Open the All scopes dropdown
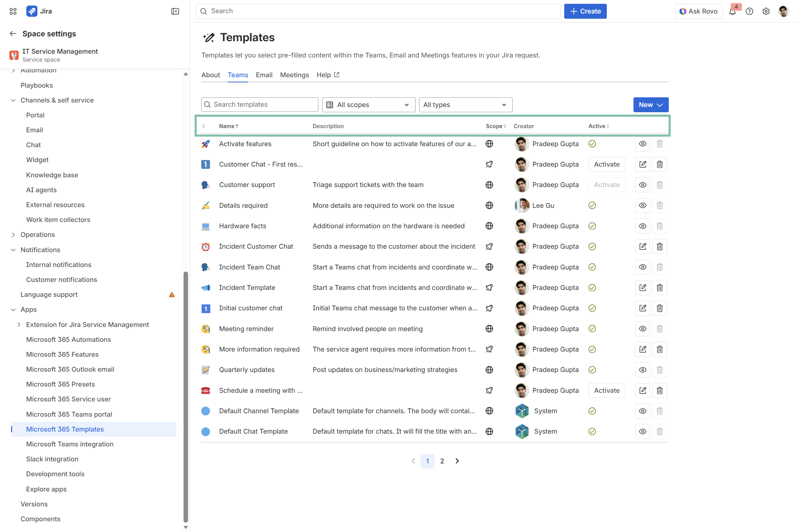 369,105
